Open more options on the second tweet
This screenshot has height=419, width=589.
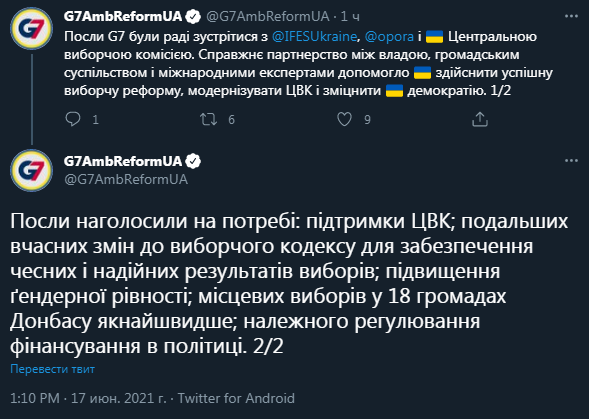pyautogui.click(x=571, y=161)
